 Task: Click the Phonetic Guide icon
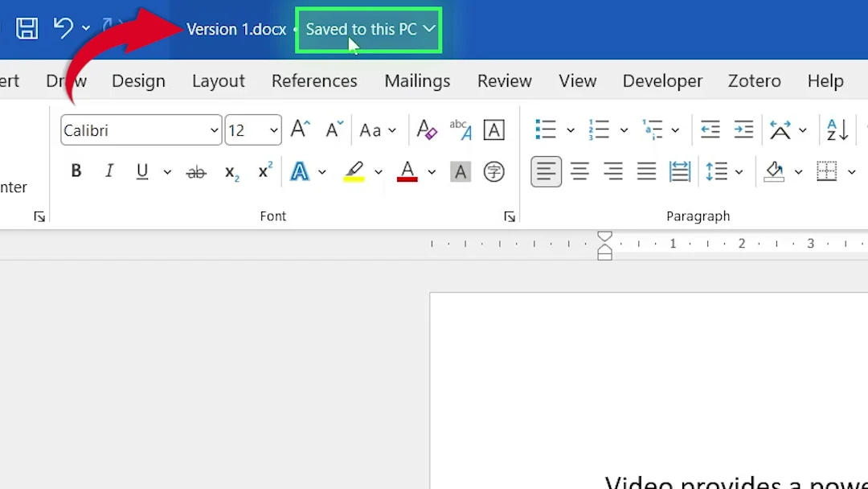coord(461,129)
